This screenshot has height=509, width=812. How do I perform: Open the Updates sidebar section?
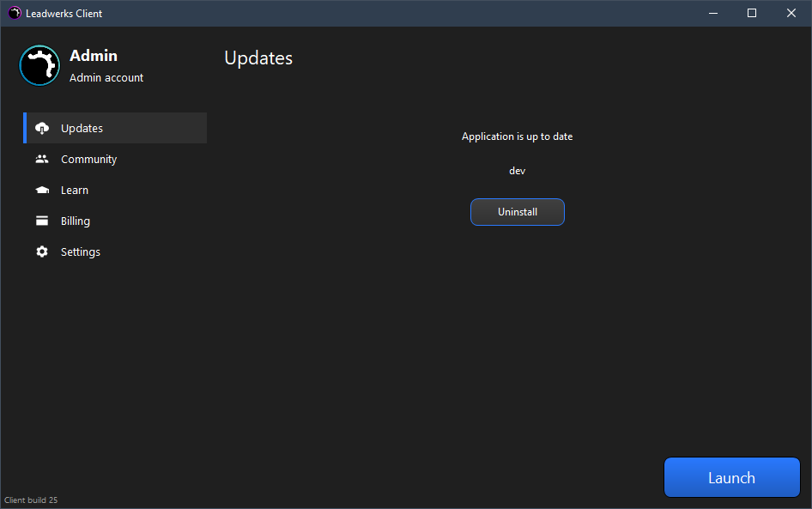(x=115, y=128)
